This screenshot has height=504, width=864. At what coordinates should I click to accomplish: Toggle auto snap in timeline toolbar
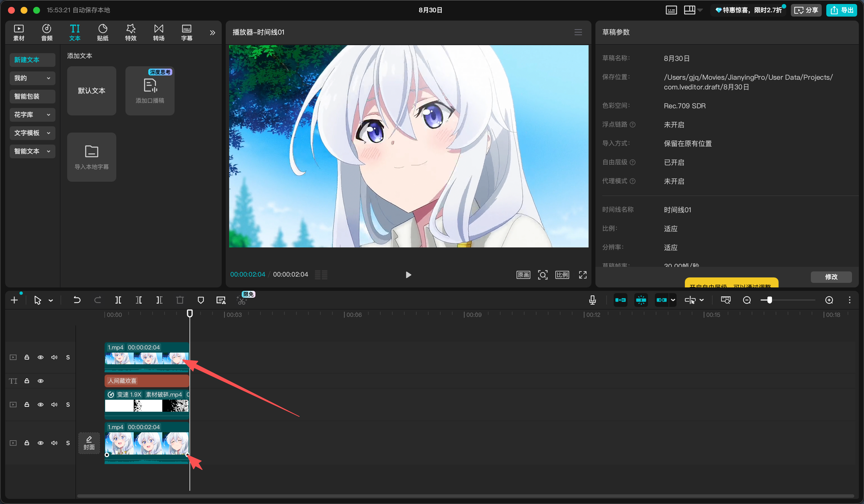click(x=641, y=300)
